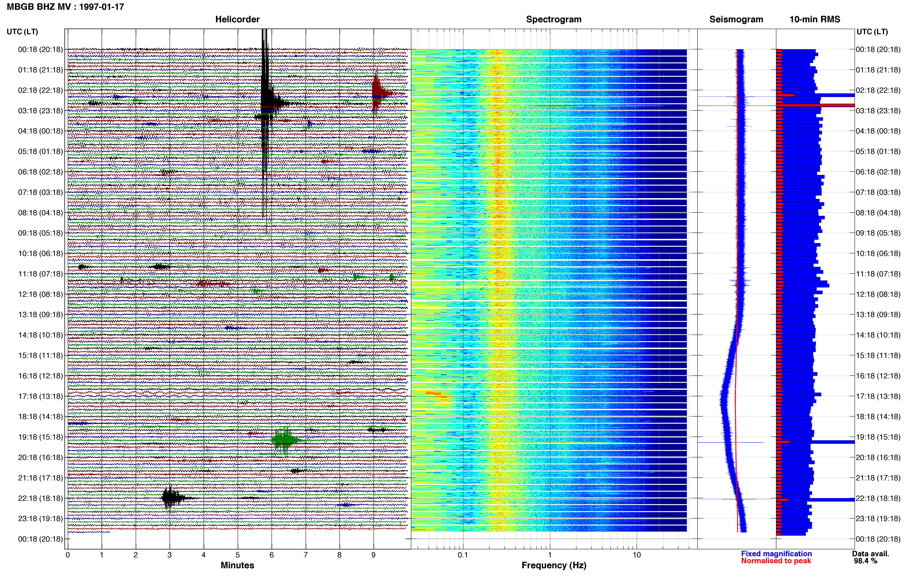Click the plot title MBGB BHZ MV : 1997-01-17
The height and width of the screenshot is (578, 924).
(x=65, y=6)
